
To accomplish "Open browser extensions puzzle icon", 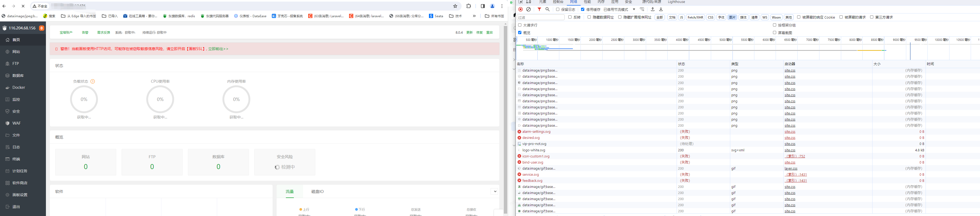I will pyautogui.click(x=468, y=6).
